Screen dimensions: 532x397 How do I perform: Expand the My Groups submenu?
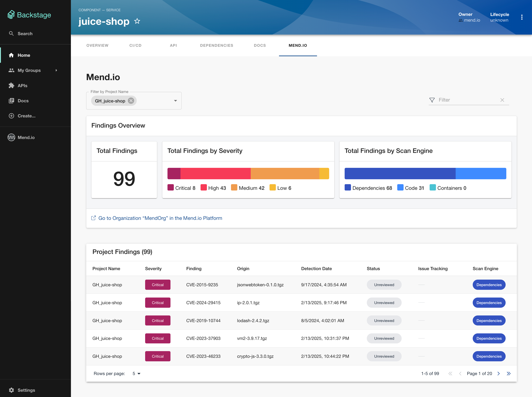[x=56, y=70]
